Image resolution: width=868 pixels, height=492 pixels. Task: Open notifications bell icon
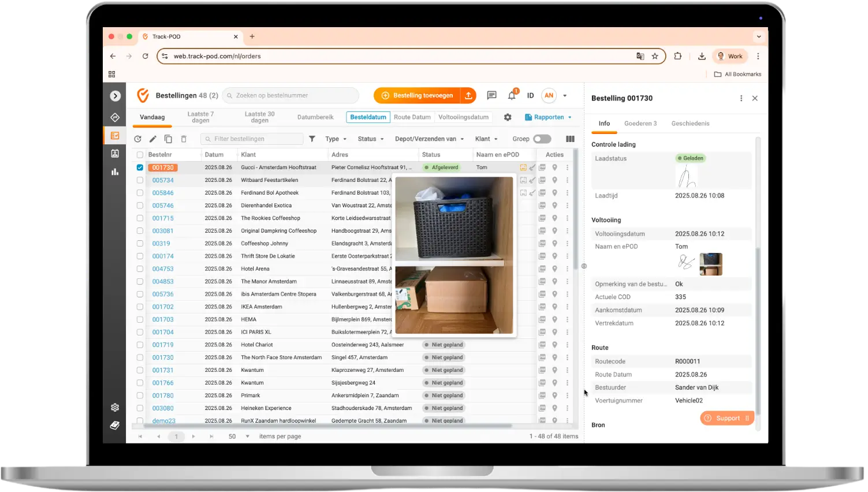point(512,95)
